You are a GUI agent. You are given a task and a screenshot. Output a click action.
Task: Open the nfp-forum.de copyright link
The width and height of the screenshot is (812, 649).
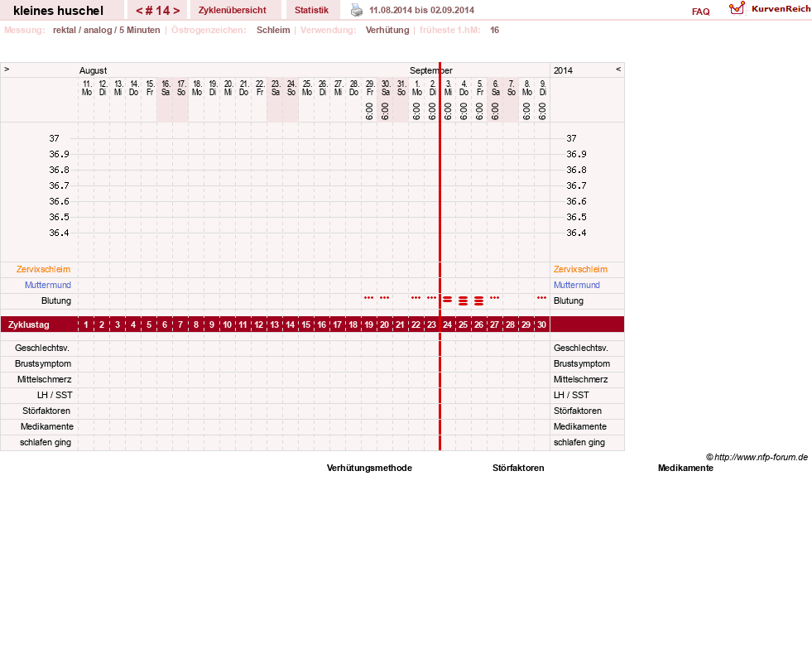tap(757, 457)
